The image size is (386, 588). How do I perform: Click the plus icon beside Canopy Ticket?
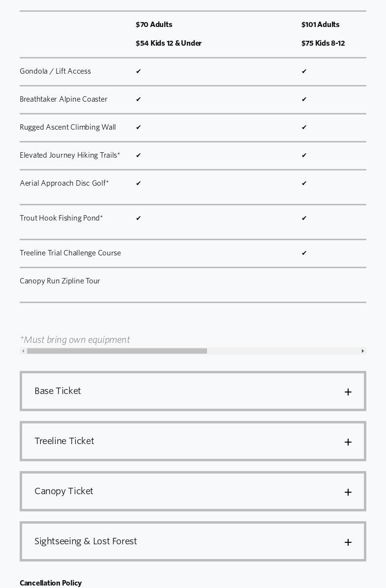[348, 492]
